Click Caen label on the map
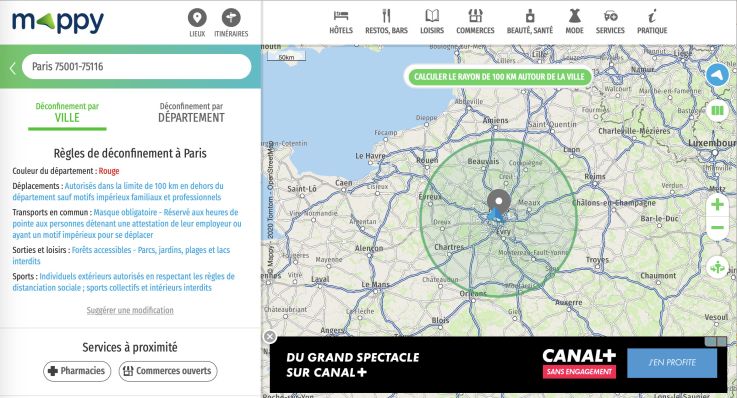This screenshot has width=737, height=398. coord(344,182)
